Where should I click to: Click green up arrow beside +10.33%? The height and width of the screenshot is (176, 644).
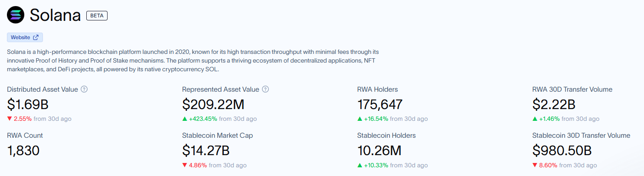[360, 165]
